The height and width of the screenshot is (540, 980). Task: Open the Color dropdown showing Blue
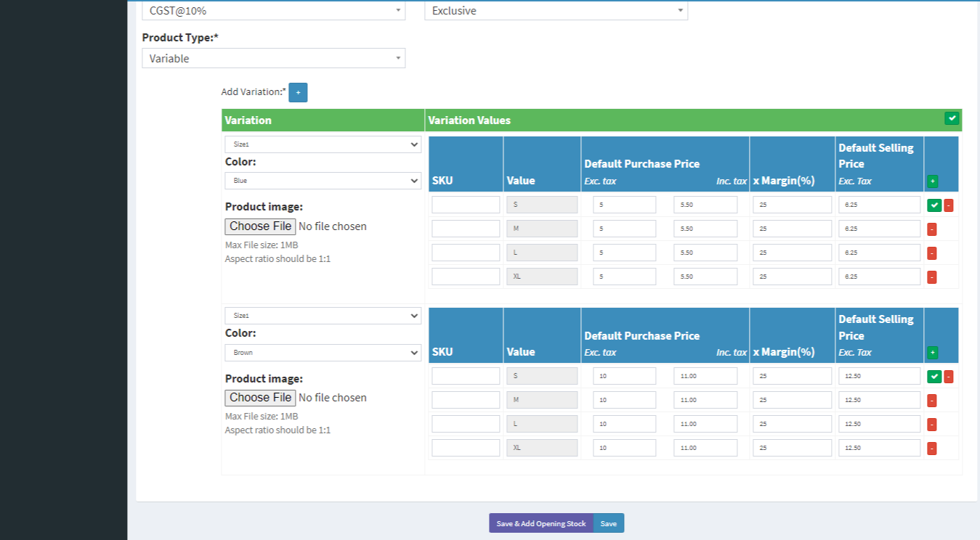click(x=323, y=181)
